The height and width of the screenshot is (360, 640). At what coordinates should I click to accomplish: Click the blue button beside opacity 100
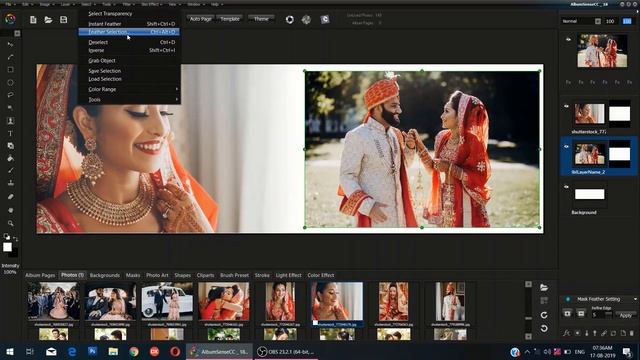pos(627,21)
